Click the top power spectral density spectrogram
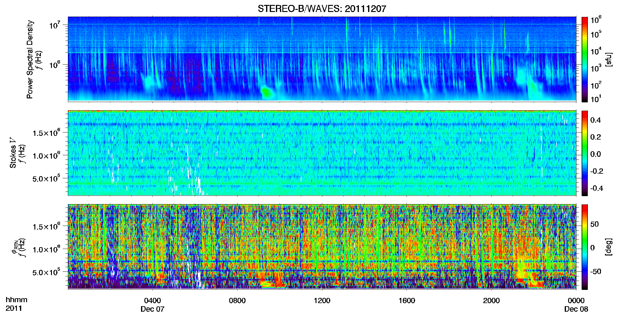 (x=322, y=59)
